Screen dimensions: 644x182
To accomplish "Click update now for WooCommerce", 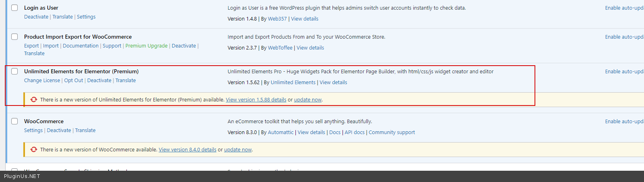I will click(x=238, y=150).
